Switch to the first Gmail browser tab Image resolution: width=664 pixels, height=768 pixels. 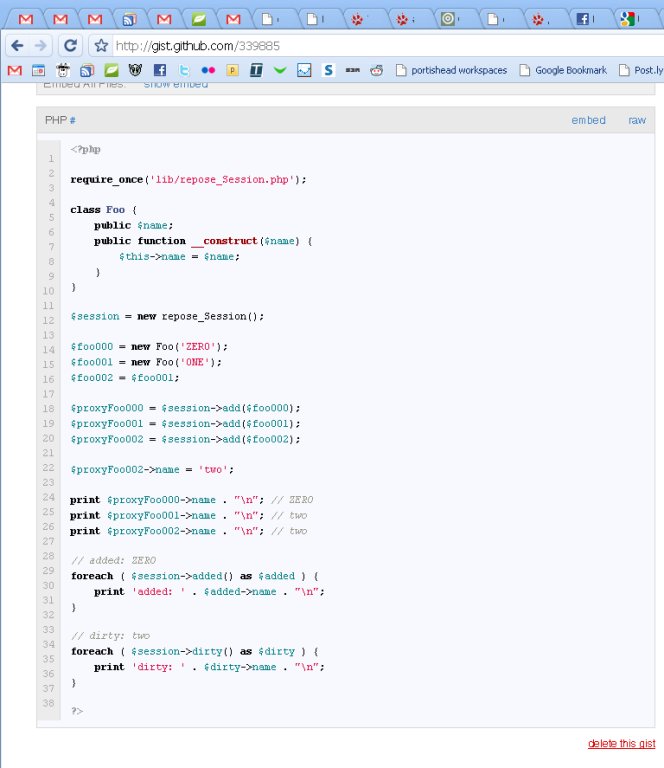(27, 18)
